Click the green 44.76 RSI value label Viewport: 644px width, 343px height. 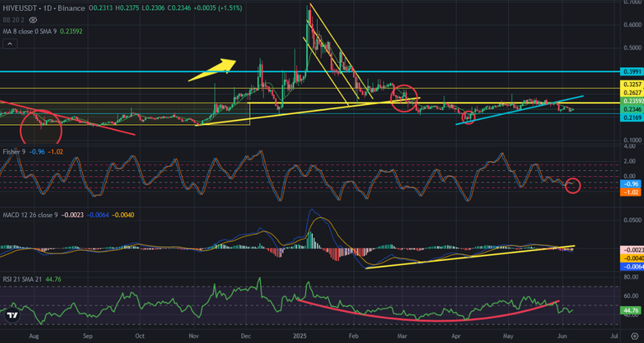pos(631,310)
